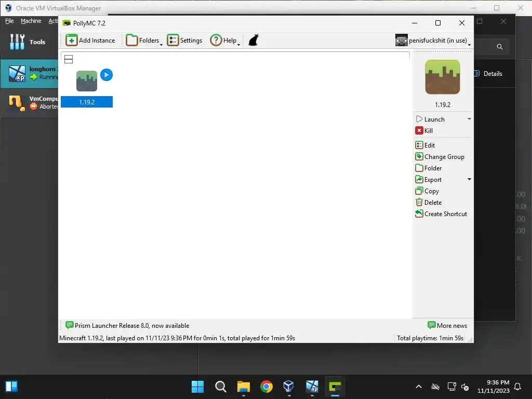The width and height of the screenshot is (532, 399).
Task: Open the clock and date flyout
Action: (494, 387)
